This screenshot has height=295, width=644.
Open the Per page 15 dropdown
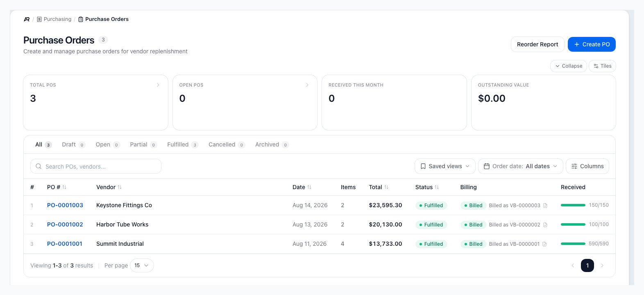point(142,265)
